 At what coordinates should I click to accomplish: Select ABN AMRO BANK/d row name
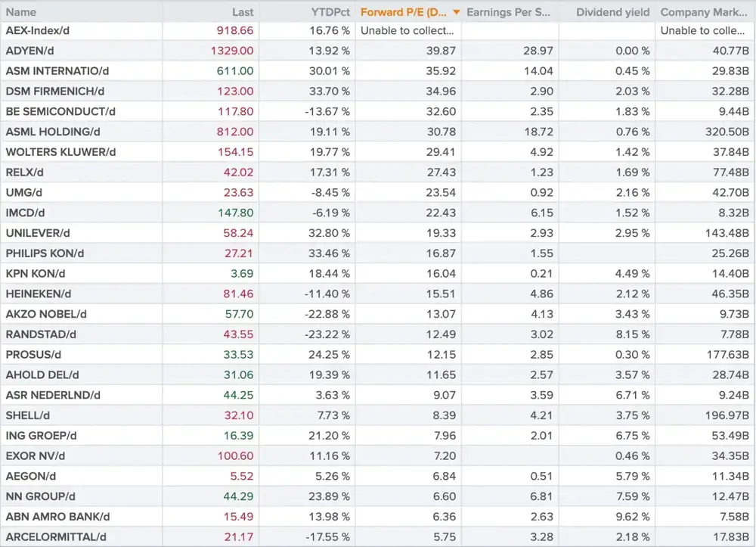coord(58,517)
